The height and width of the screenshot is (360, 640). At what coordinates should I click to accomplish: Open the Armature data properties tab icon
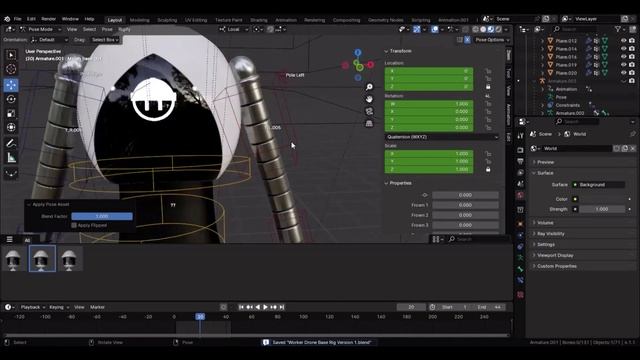click(x=520, y=258)
